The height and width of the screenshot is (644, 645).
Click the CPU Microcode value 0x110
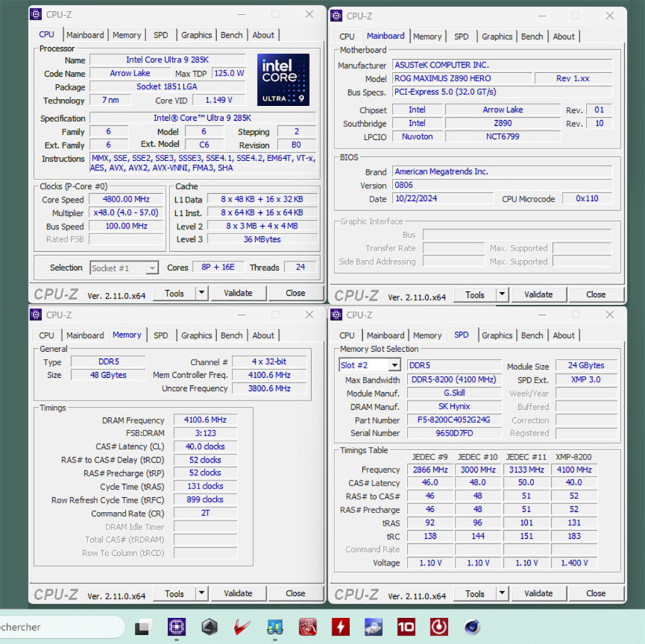click(587, 199)
